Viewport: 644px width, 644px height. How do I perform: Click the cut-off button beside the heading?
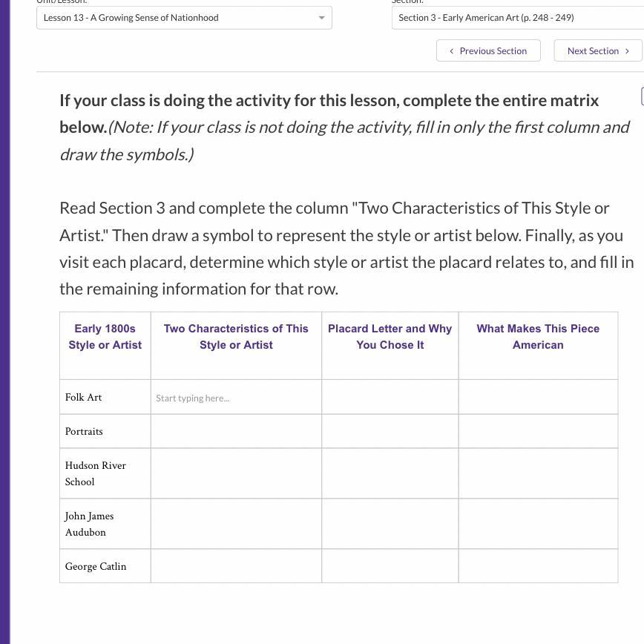(642, 96)
